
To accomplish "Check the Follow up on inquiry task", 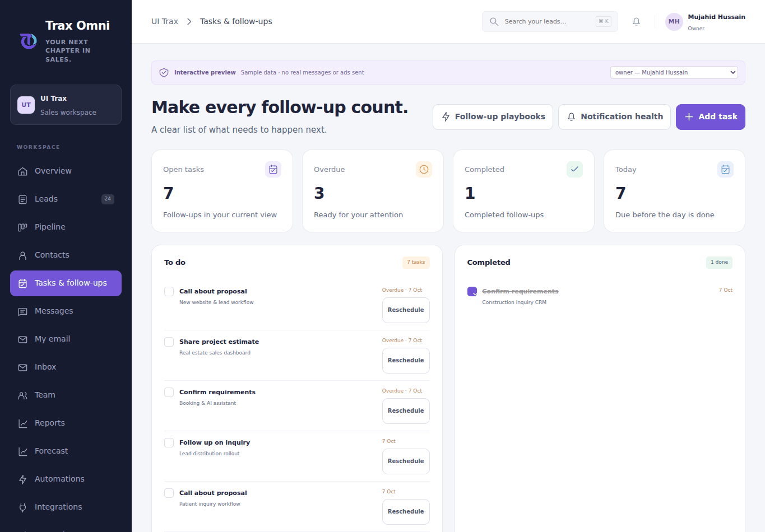I will pos(169,442).
